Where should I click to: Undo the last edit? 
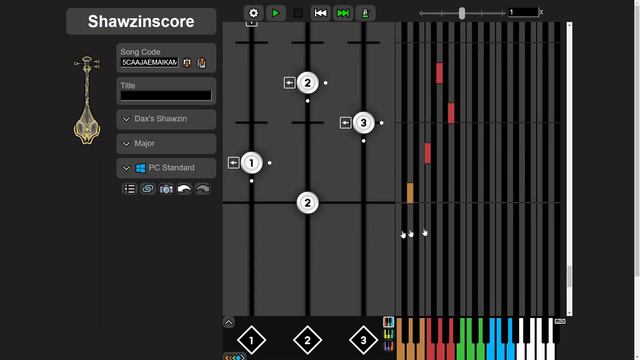click(184, 189)
